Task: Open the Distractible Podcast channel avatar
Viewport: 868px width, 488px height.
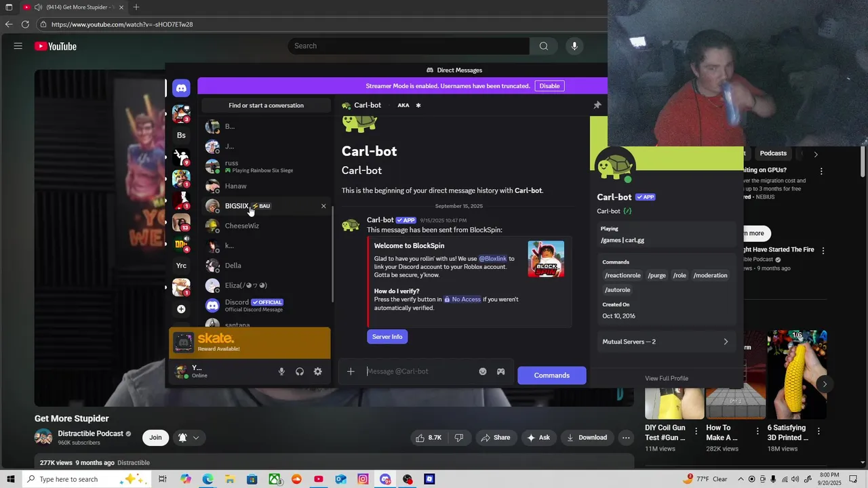Action: point(43,438)
